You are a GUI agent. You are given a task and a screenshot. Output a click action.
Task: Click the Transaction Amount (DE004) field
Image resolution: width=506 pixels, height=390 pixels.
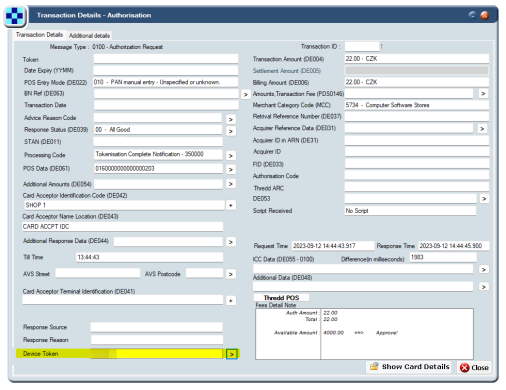[x=417, y=59]
